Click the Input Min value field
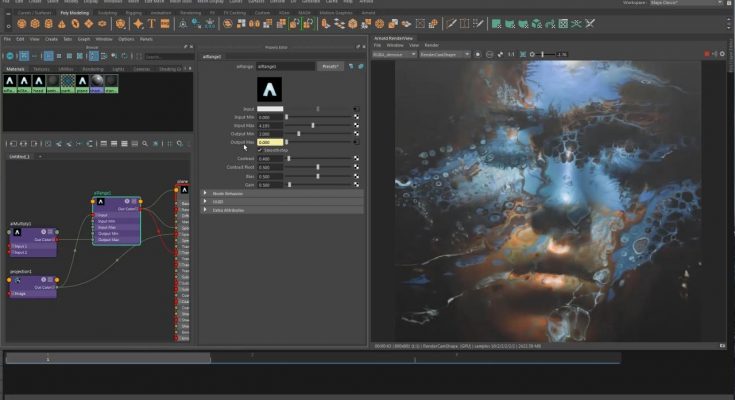The height and width of the screenshot is (400, 735). coord(270,117)
